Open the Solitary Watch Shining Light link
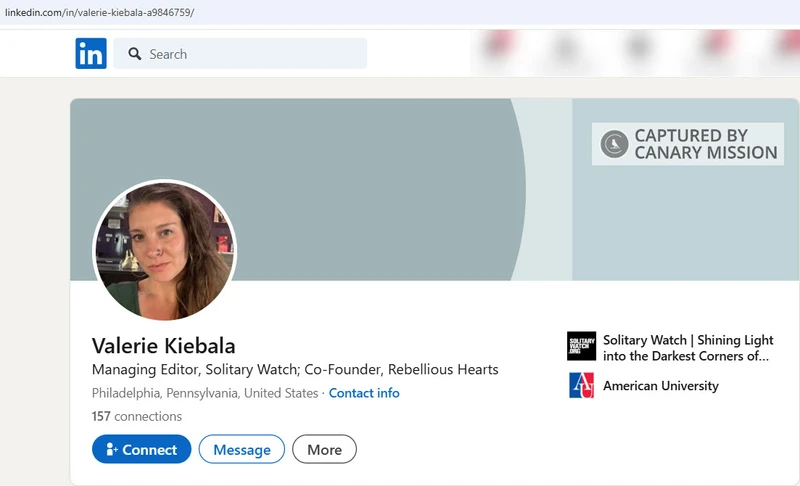Image resolution: width=800 pixels, height=486 pixels. (688, 348)
